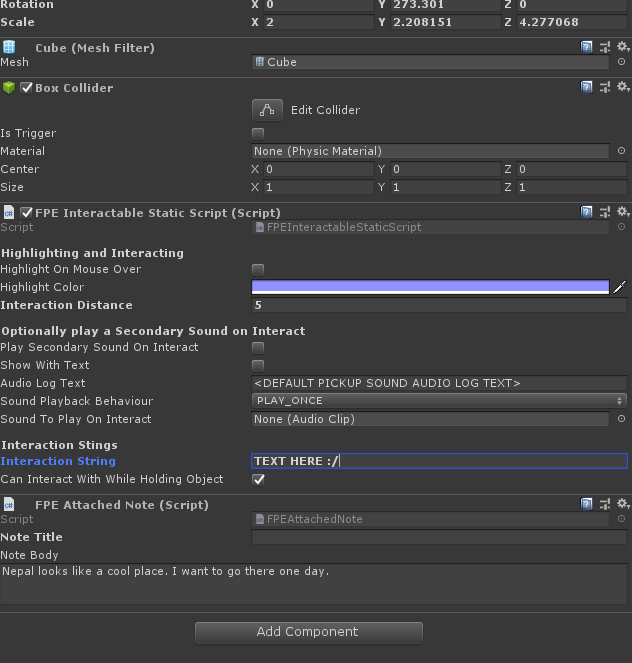The width and height of the screenshot is (632, 663).
Task: Uncheck Can Interact With While Holding Object
Action: [258, 479]
